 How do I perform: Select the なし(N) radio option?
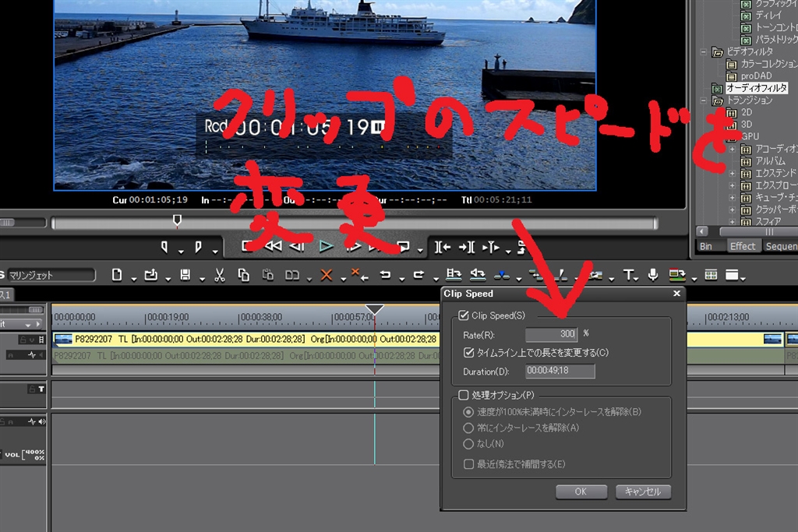pos(468,444)
